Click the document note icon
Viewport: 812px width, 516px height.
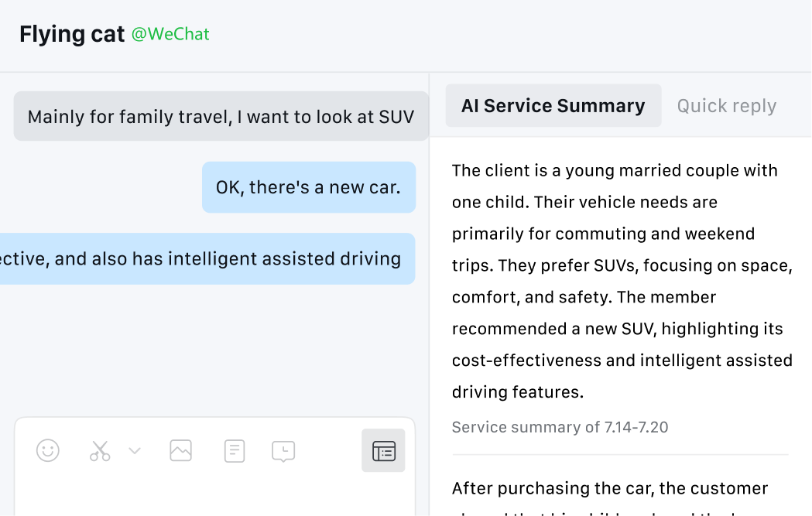[x=235, y=450]
